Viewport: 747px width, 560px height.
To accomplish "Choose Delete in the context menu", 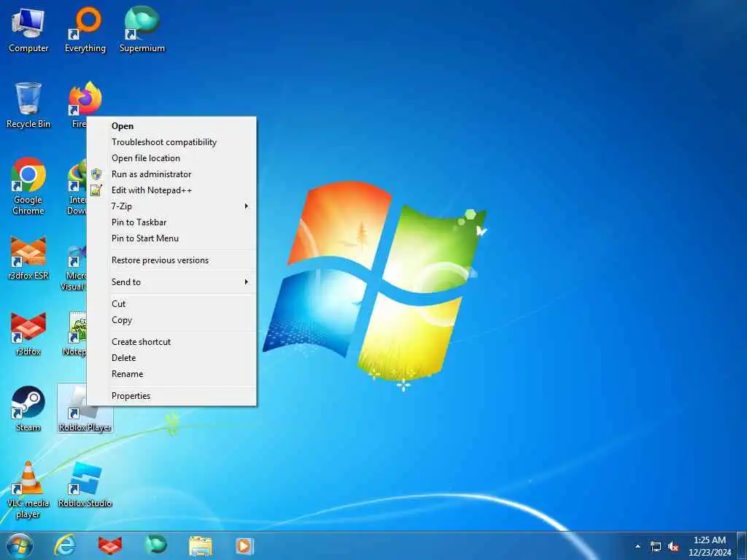I will 171,357.
